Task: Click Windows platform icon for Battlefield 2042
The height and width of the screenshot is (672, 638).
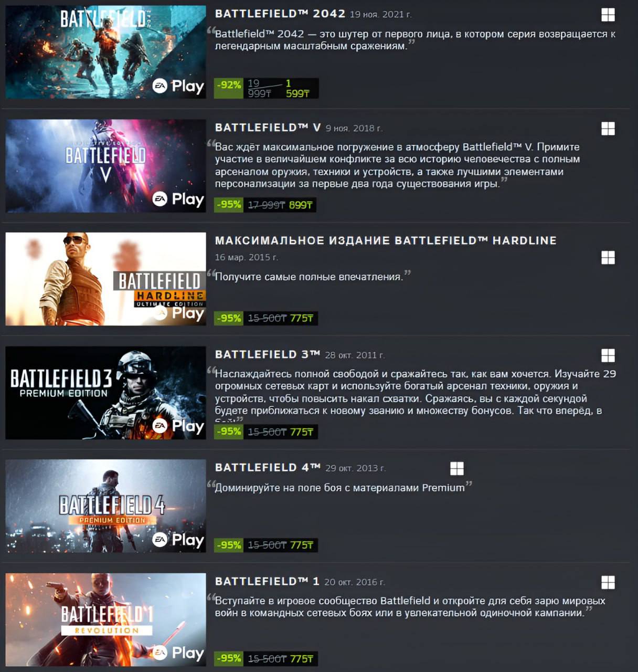Action: (608, 15)
